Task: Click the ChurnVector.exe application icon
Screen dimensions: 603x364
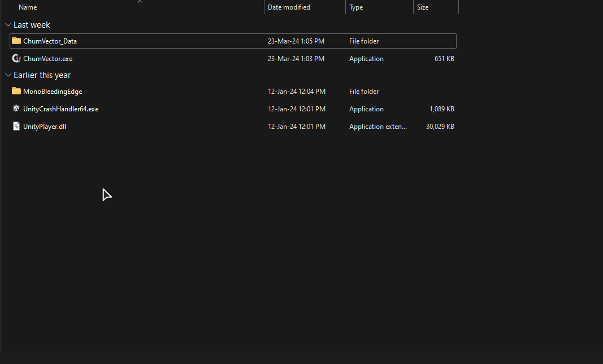Action: (x=16, y=58)
